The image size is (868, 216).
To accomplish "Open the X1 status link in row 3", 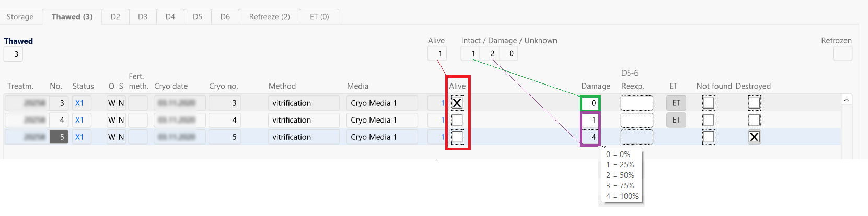I will click(x=79, y=103).
